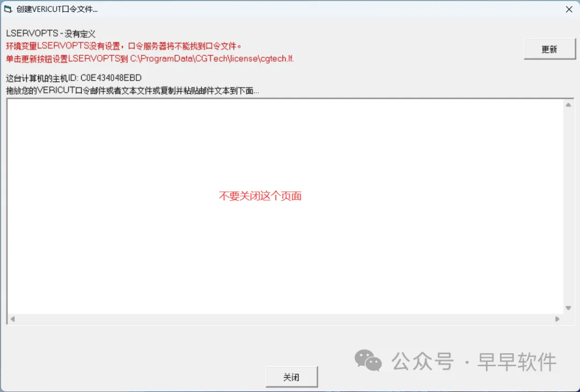The width and height of the screenshot is (580, 392).
Task: Click the 拖放您的VERICUT口令邮件 instruction text
Action: (x=133, y=91)
